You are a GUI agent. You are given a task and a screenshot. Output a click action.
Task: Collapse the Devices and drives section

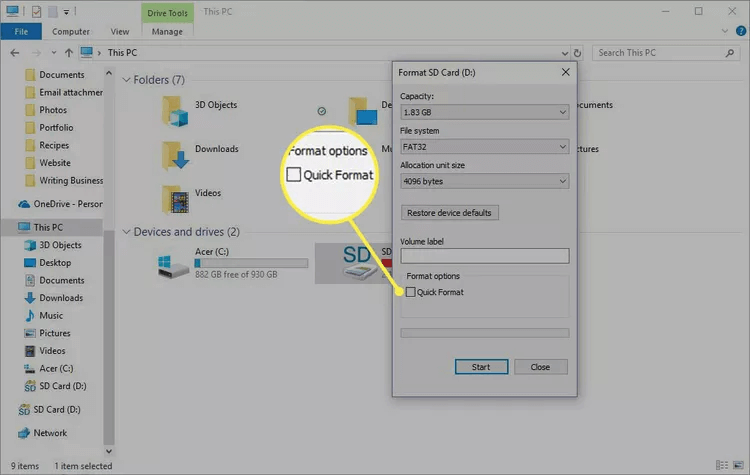pyautogui.click(x=126, y=232)
